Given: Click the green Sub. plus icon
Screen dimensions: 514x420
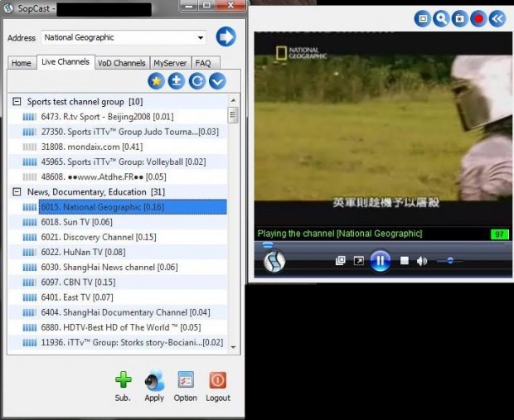Looking at the screenshot, I should click(x=124, y=380).
